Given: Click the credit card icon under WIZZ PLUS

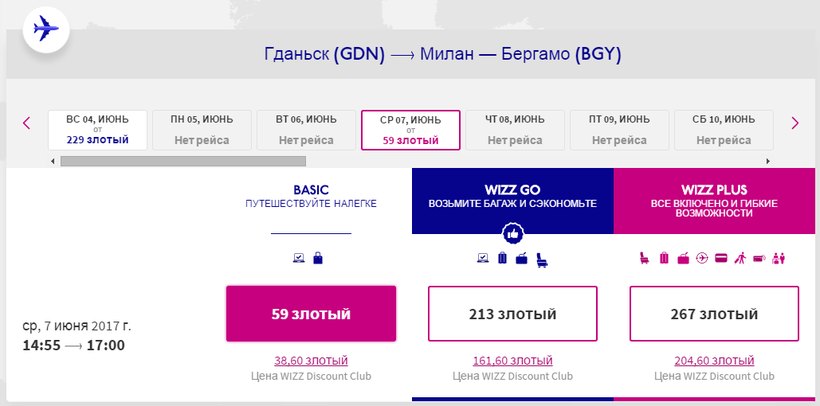Looking at the screenshot, I should point(721,259).
